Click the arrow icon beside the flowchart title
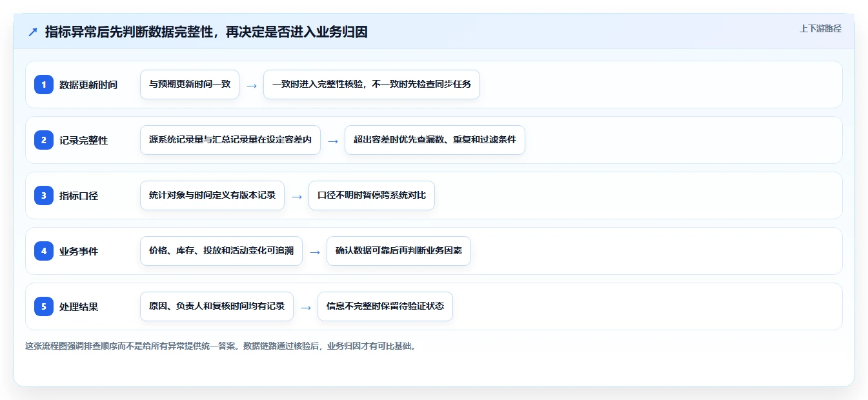868x400 pixels. [x=33, y=32]
